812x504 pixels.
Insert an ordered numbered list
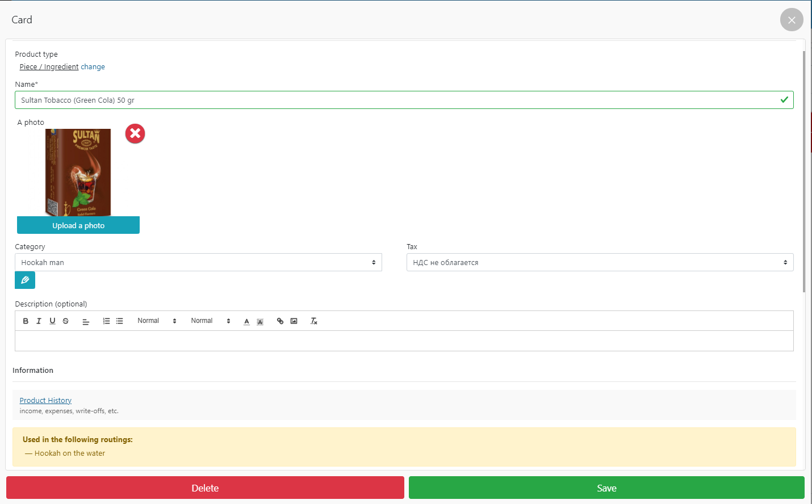pos(106,321)
